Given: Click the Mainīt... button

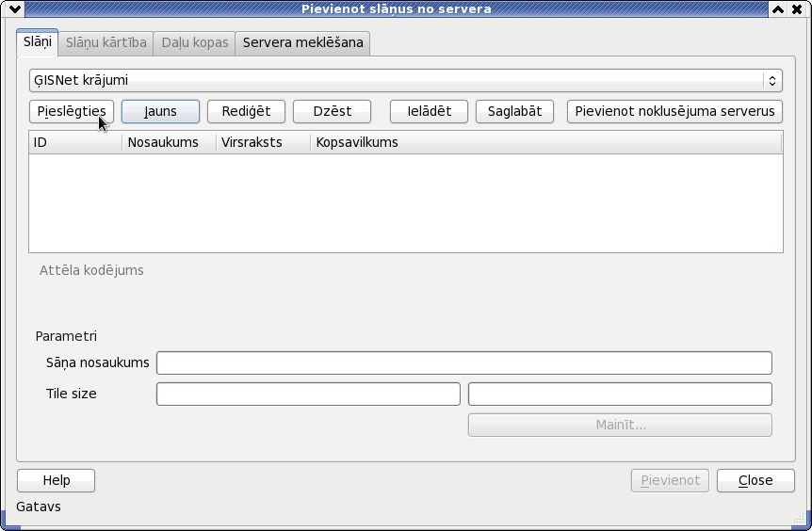Looking at the screenshot, I should coord(620,425).
